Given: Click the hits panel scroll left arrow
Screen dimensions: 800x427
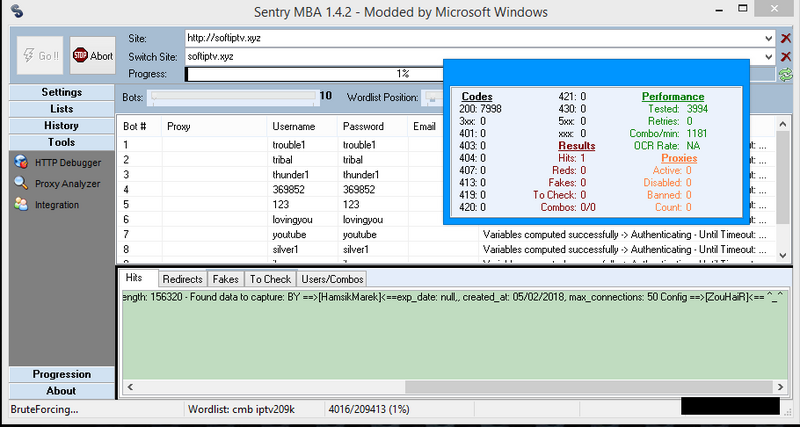Looking at the screenshot, I should pos(130,387).
